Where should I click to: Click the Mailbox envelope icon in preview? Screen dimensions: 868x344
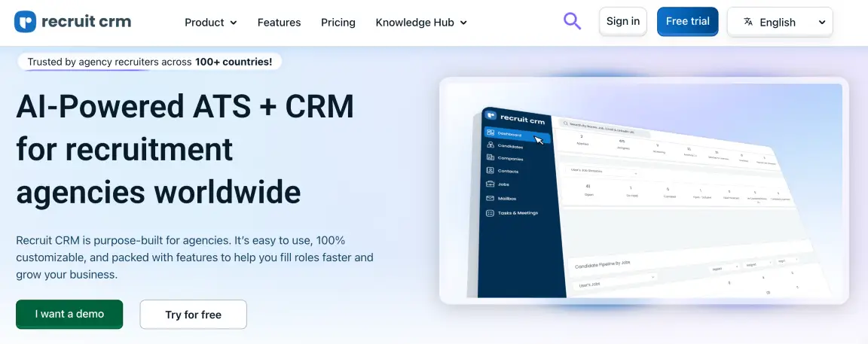pos(490,198)
